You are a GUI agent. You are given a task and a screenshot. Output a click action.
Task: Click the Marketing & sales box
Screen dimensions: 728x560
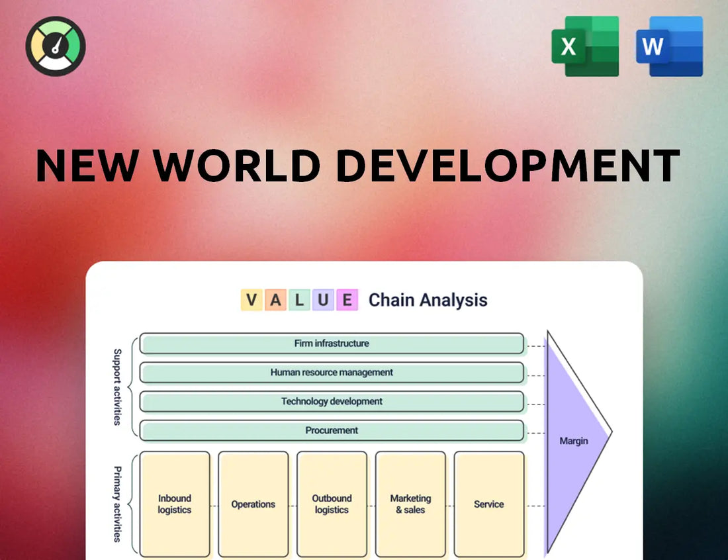pyautogui.click(x=410, y=504)
